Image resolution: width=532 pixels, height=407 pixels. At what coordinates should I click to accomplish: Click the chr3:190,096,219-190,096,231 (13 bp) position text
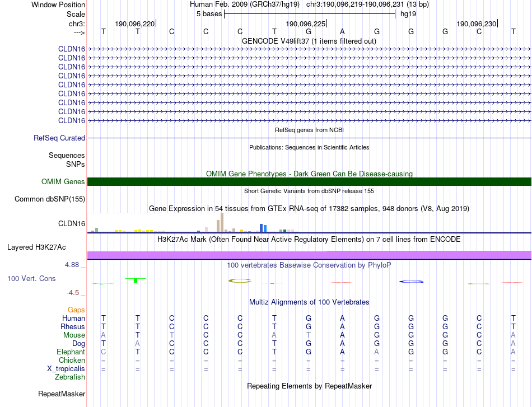coord(367,4)
